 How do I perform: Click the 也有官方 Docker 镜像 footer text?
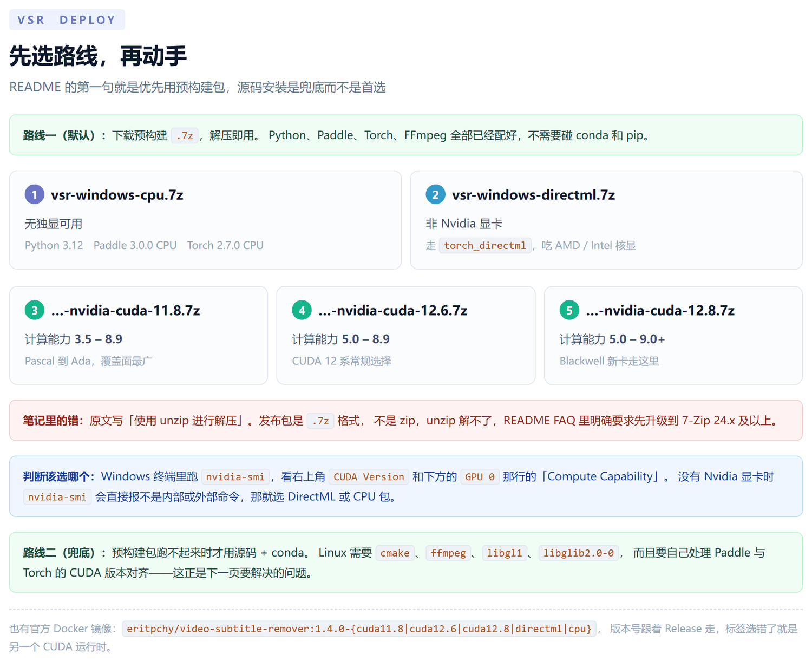point(63,629)
